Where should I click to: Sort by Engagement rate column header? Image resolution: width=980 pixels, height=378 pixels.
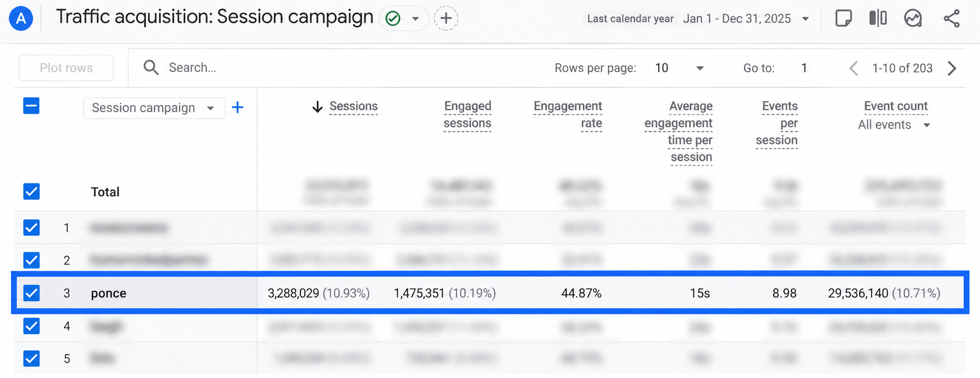tap(568, 115)
